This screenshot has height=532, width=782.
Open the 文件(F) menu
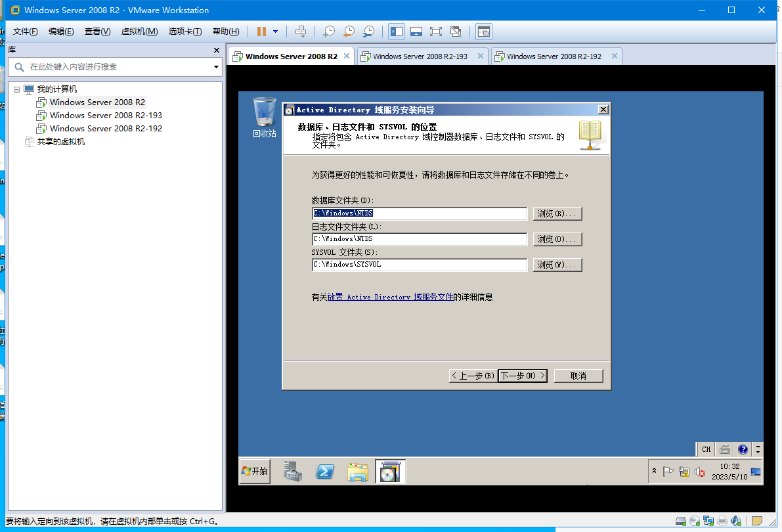pyautogui.click(x=25, y=32)
